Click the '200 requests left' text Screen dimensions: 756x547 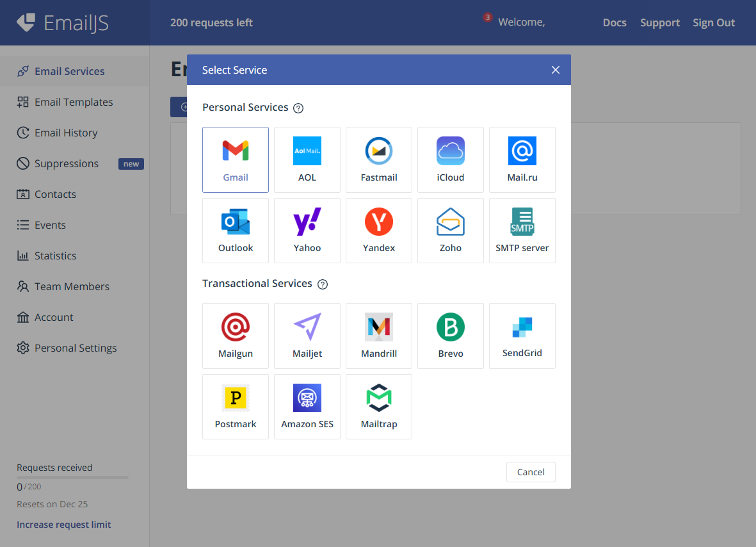tap(211, 22)
